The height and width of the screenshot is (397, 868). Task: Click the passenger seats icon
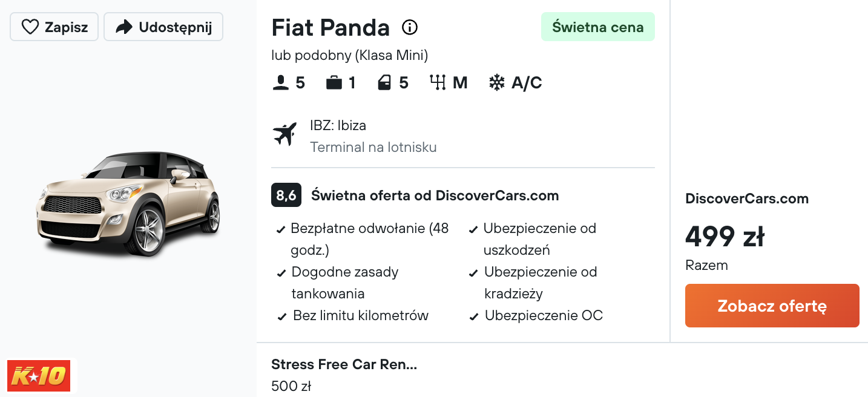point(281,83)
